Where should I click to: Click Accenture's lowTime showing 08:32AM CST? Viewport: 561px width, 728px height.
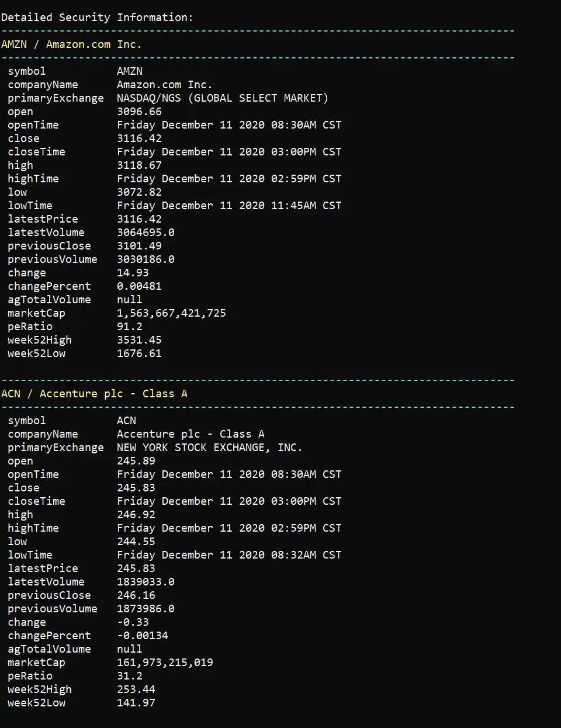(229, 555)
